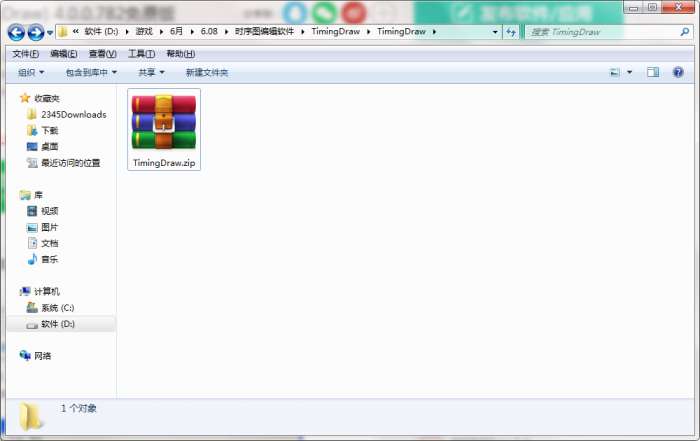700x441 pixels.
Task: Go back with the Back arrow button
Action: click(x=16, y=32)
